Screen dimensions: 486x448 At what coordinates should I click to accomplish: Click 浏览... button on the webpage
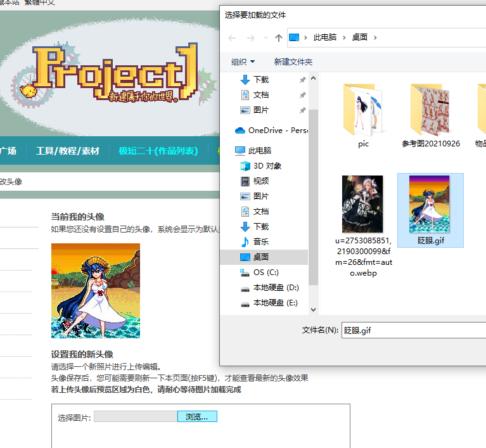197,416
